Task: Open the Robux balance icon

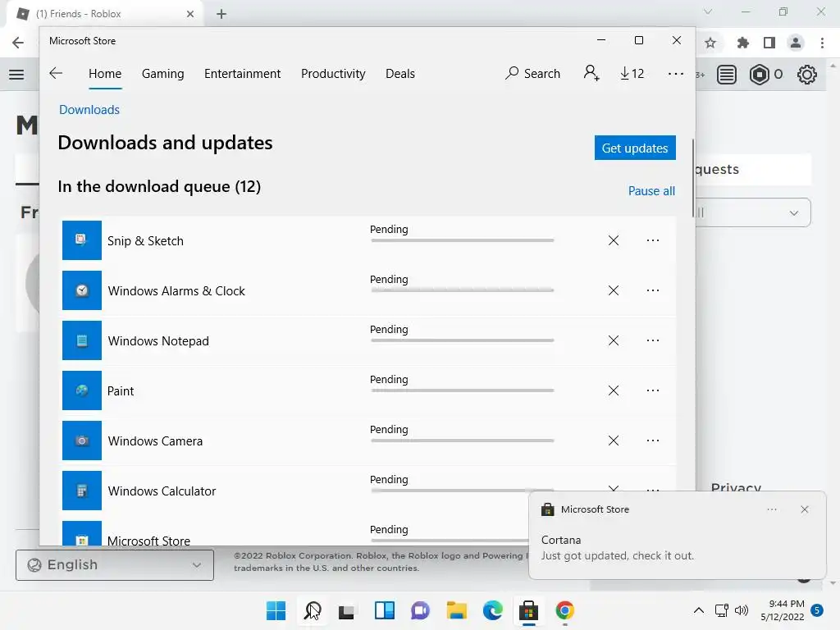Action: [x=760, y=75]
